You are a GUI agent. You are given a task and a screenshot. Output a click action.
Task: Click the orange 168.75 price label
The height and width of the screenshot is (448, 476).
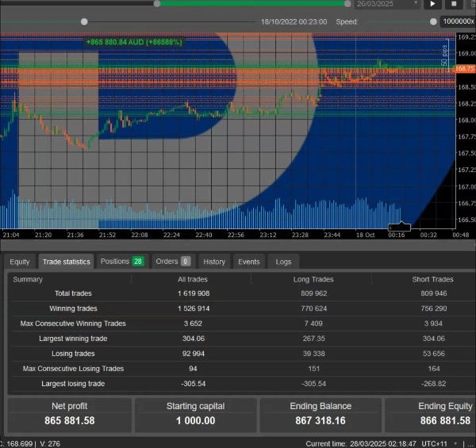pos(465,69)
